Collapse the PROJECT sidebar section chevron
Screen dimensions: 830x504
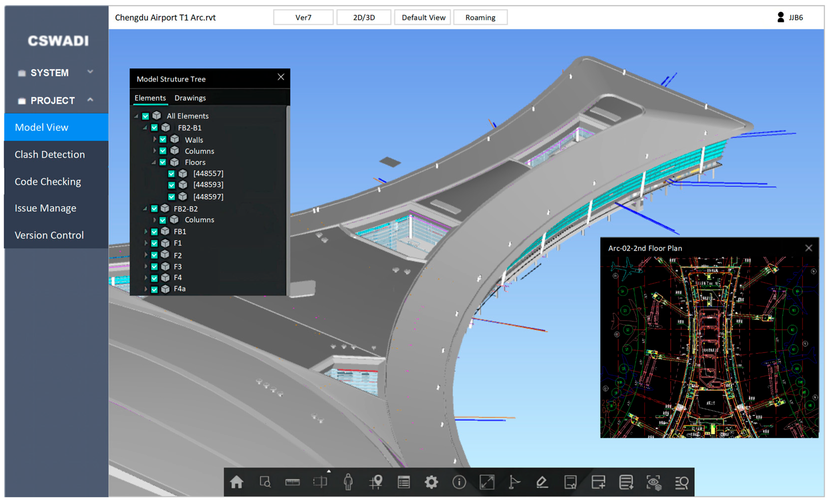[90, 100]
